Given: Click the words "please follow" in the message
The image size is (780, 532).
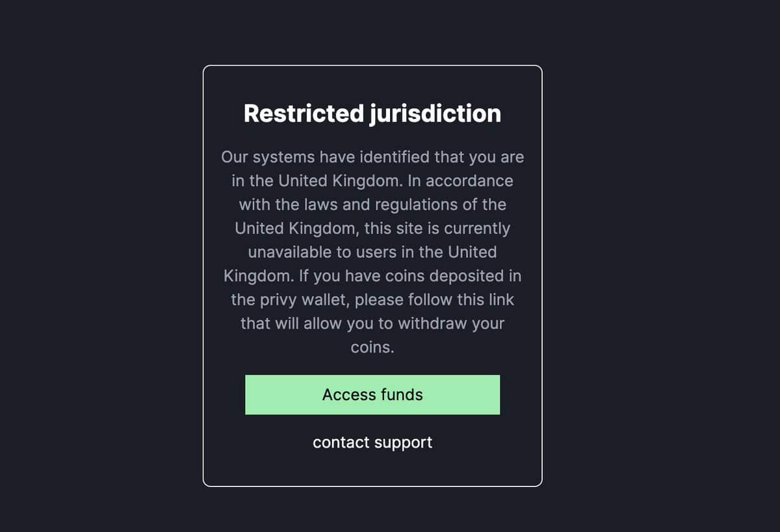Looking at the screenshot, I should point(402,300).
